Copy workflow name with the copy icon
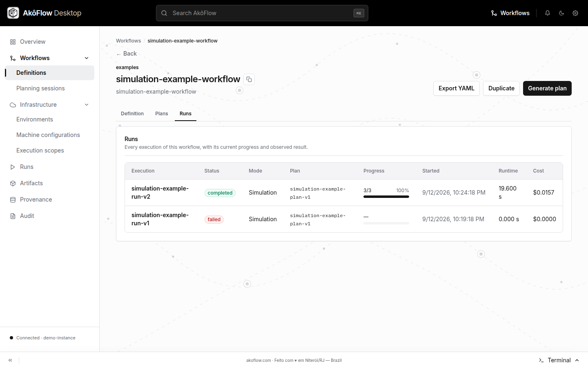The height and width of the screenshot is (368, 588). pos(249,79)
